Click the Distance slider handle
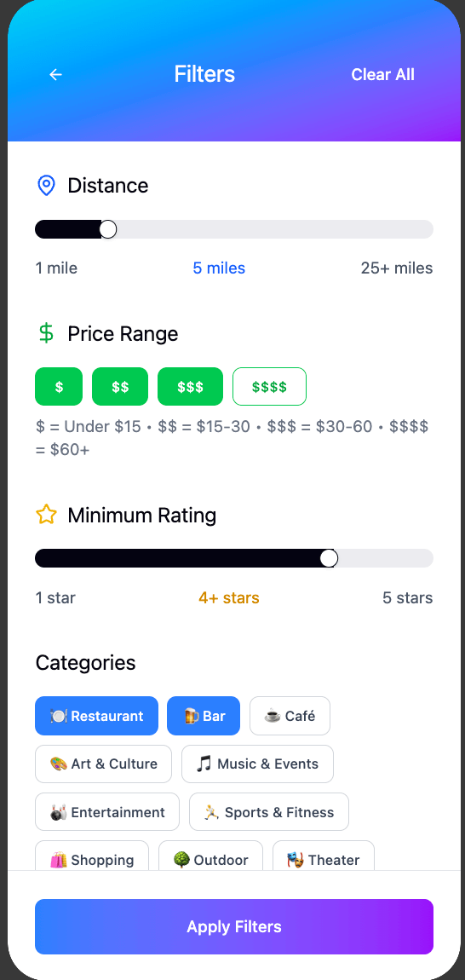 coord(108,229)
